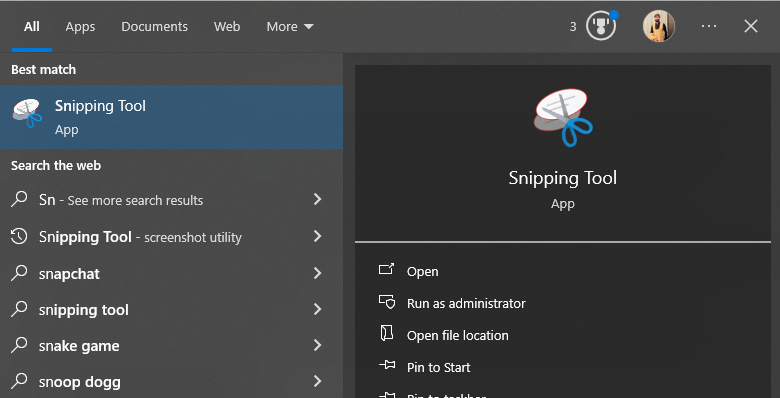780x398 pixels.
Task: Click the rewards points number 3
Action: click(x=573, y=26)
